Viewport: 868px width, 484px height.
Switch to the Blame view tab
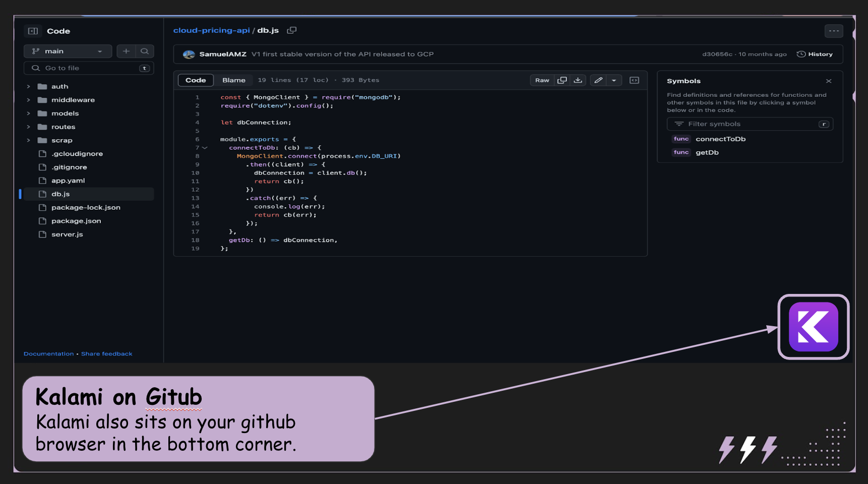(x=234, y=80)
